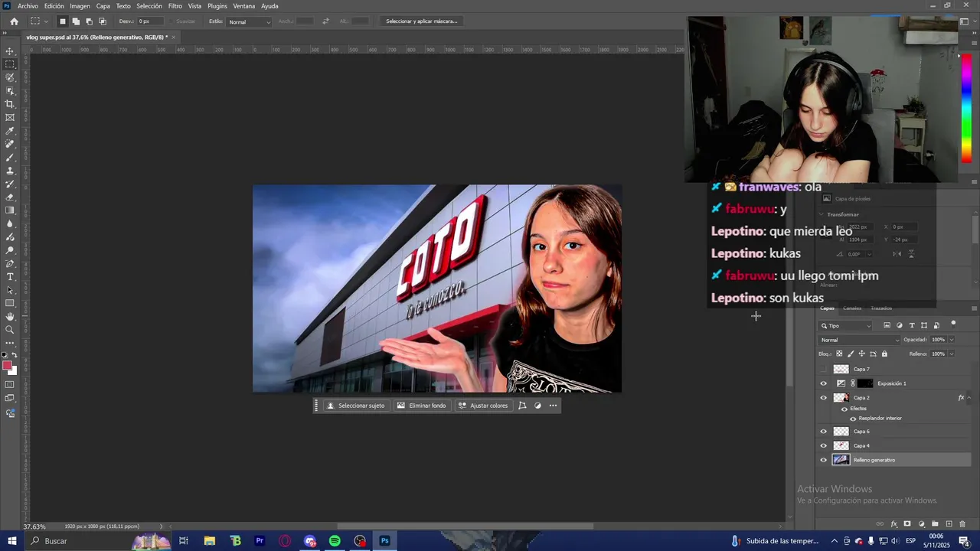Image resolution: width=980 pixels, height=551 pixels.
Task: Open the Edición menu
Action: click(54, 6)
